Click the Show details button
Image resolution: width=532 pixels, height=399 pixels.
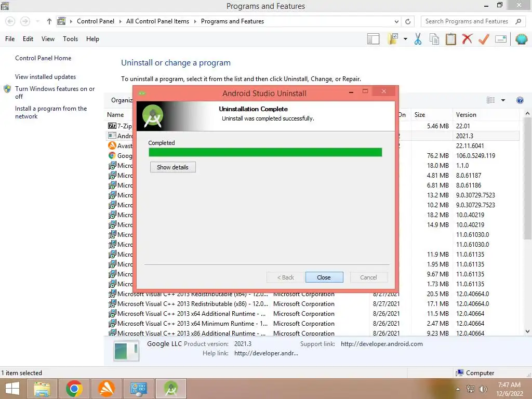pyautogui.click(x=172, y=167)
